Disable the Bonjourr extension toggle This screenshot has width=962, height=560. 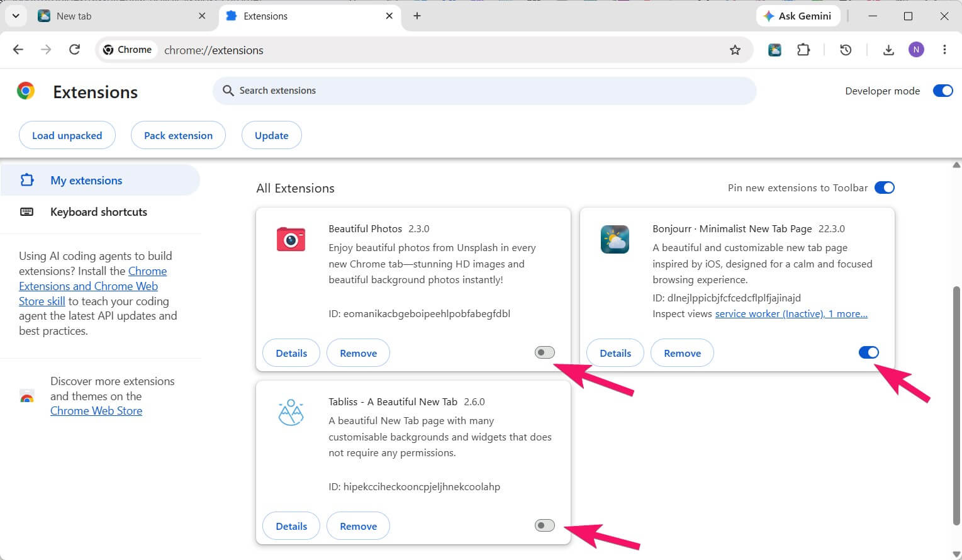tap(869, 352)
